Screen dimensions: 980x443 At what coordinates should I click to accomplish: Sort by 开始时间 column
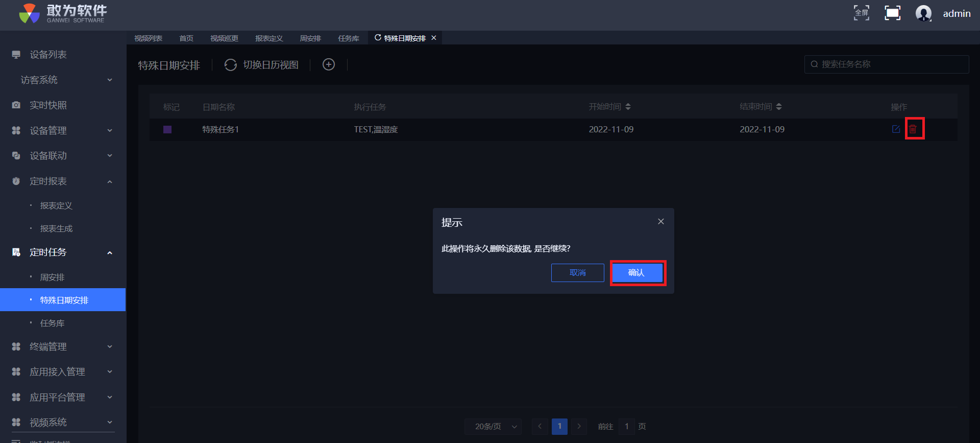pyautogui.click(x=628, y=107)
